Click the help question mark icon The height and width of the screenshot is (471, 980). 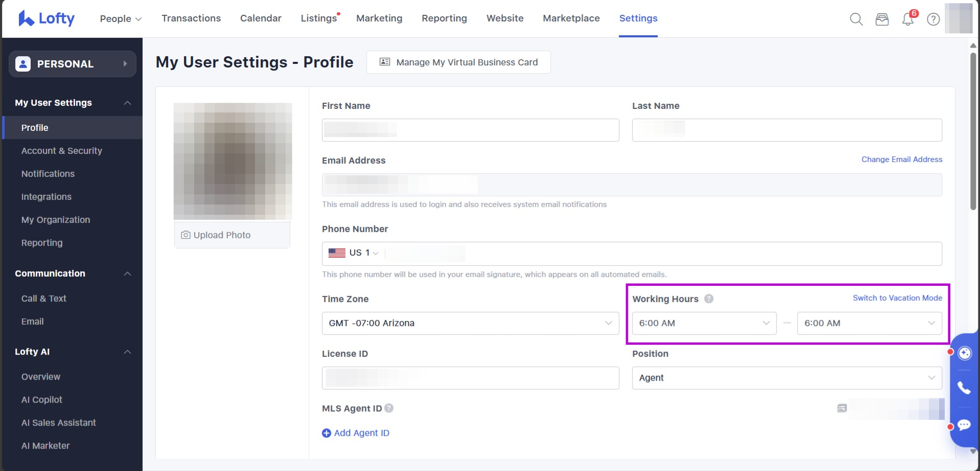(933, 19)
